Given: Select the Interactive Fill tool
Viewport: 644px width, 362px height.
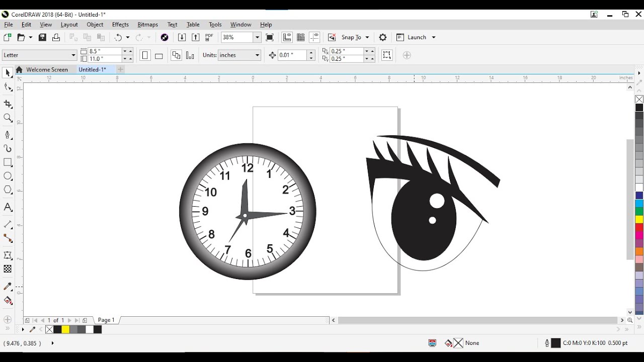Looking at the screenshot, I should coord(8,301).
